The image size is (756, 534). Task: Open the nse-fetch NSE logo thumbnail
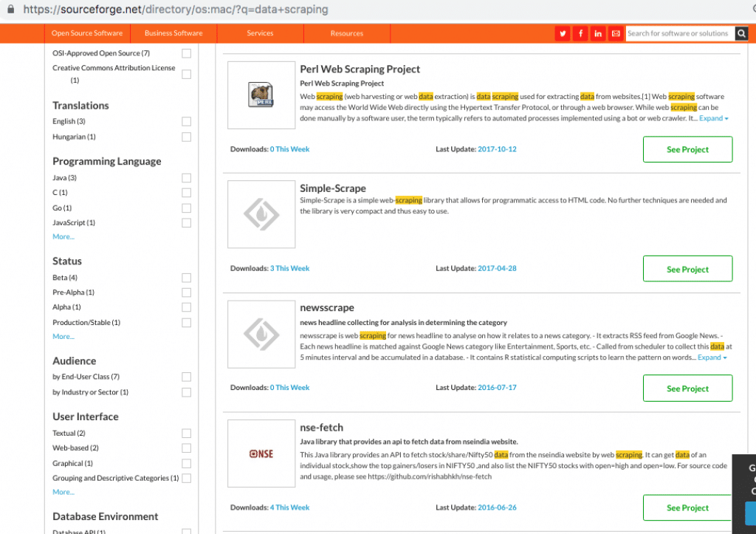point(261,453)
